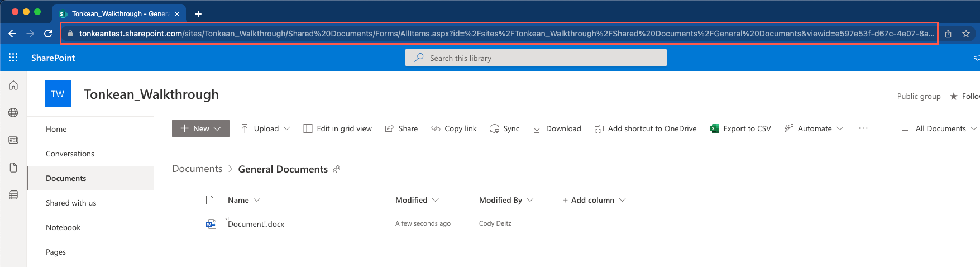The height and width of the screenshot is (267, 980).
Task: Select Shared with us in navigation
Action: (x=90, y=203)
